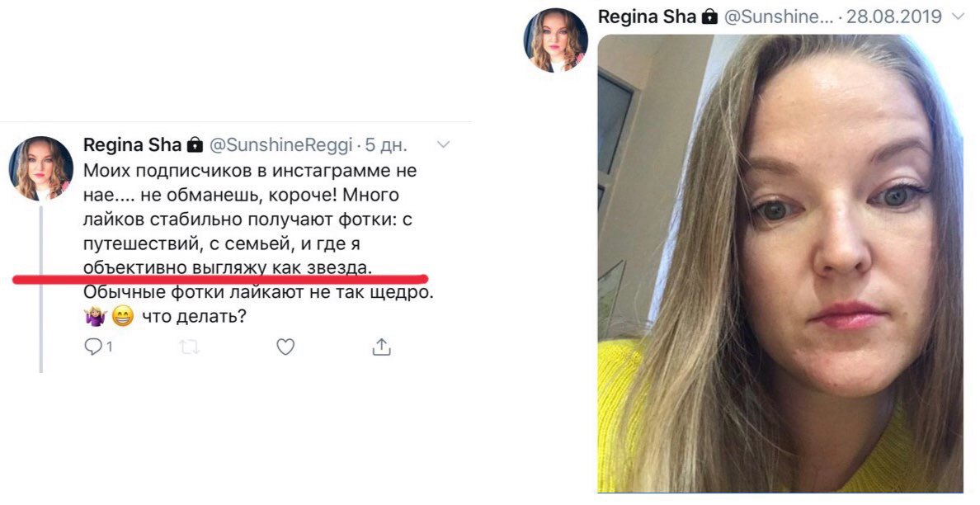Click the reply speech-bubble icon under the tweet

[93, 347]
